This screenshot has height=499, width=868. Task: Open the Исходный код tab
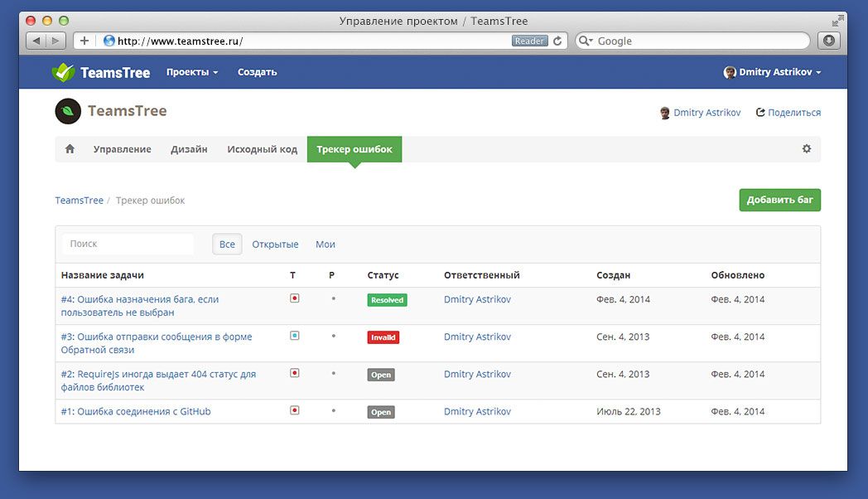coord(262,149)
